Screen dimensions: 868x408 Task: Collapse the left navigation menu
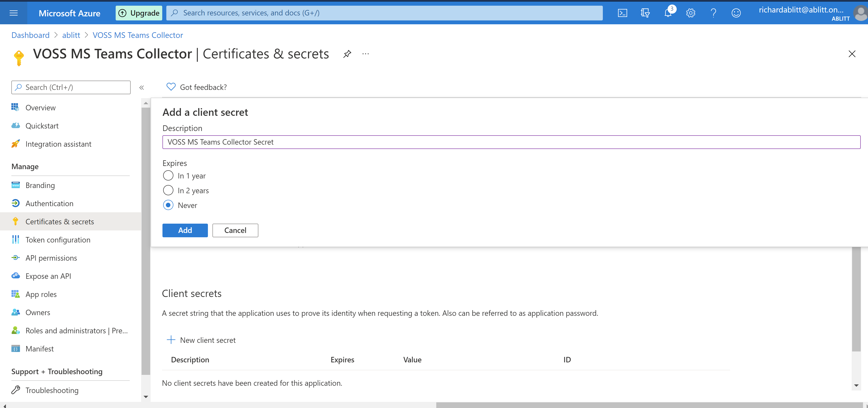142,87
